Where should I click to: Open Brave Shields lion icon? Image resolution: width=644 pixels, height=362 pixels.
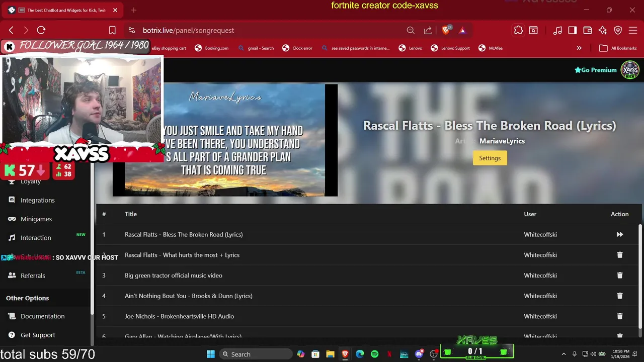pos(446,30)
